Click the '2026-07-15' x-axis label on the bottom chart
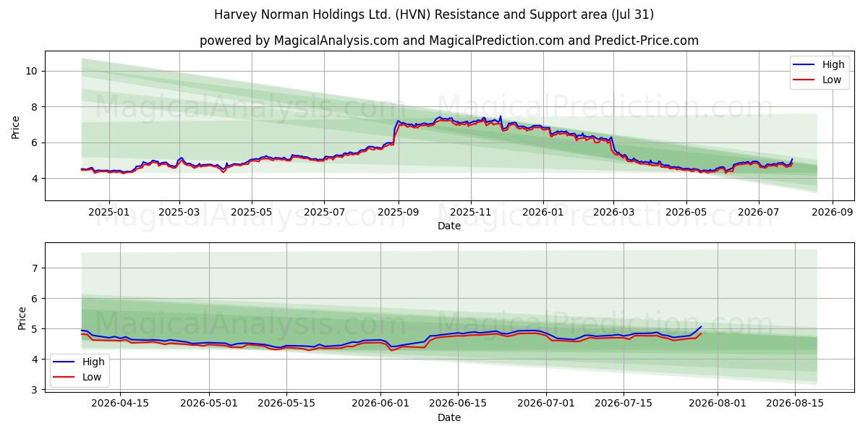 click(x=624, y=404)
